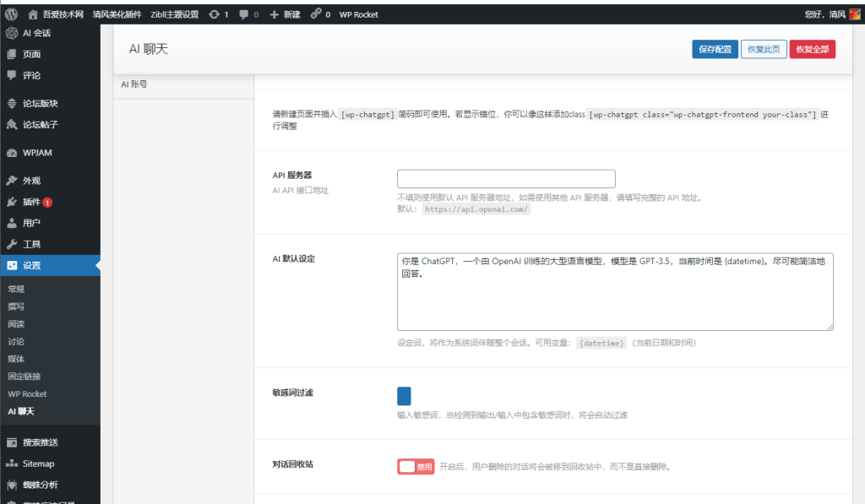The height and width of the screenshot is (504, 865).
Task: Click the 保存配置 save button
Action: [715, 49]
